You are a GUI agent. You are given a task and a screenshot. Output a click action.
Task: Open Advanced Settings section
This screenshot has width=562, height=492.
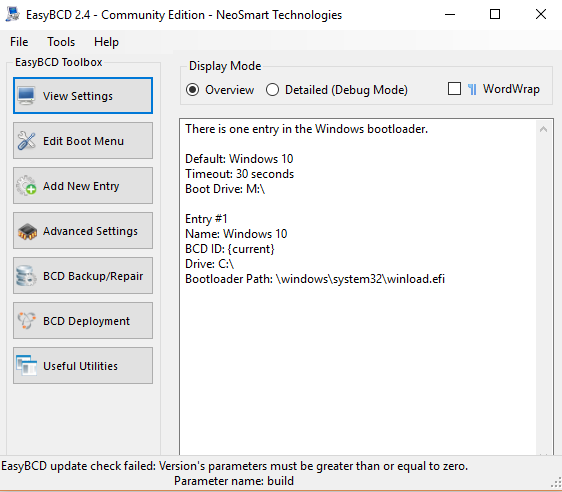tap(83, 231)
